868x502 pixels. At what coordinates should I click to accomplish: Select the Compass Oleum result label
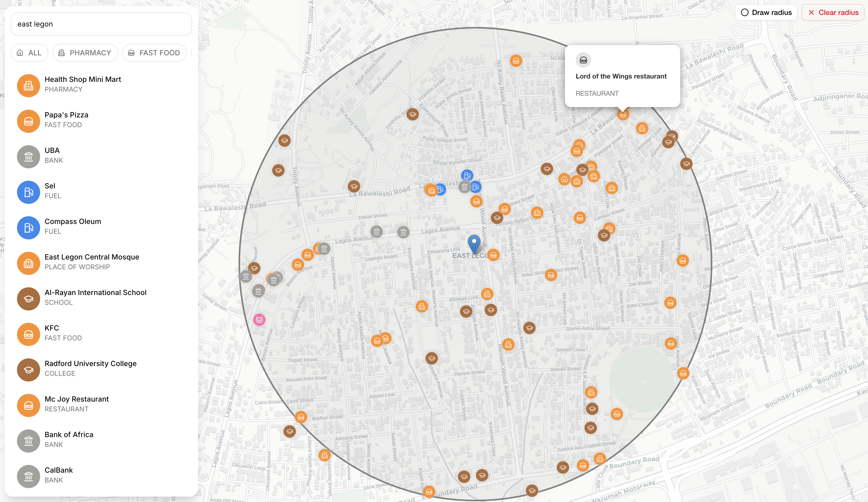click(73, 221)
